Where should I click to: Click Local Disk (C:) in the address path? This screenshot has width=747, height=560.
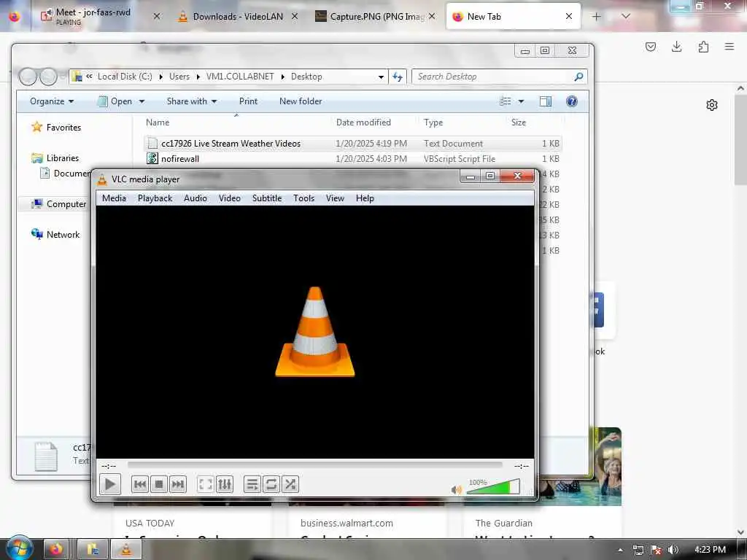pos(125,77)
